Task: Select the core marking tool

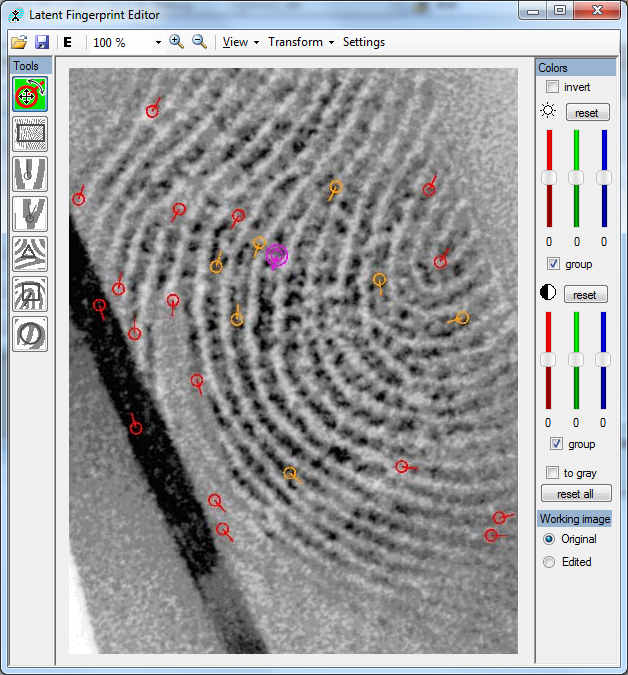Action: tap(30, 294)
